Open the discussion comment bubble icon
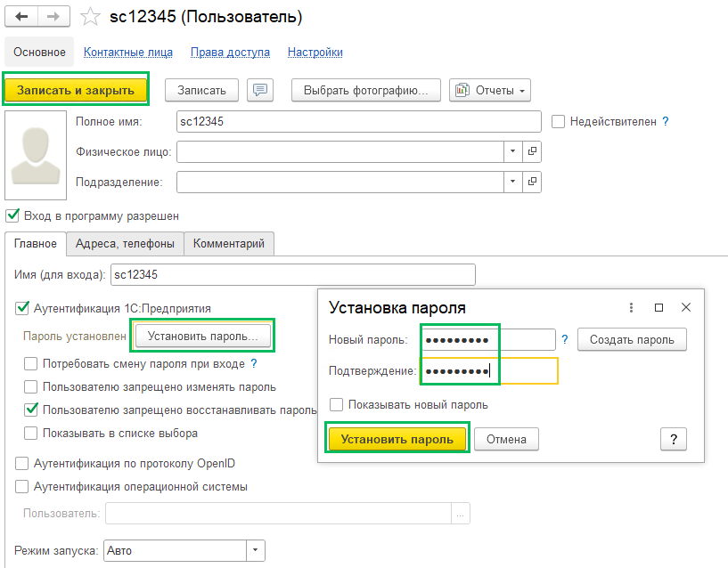Screen dimensions: 728x568 coord(259,90)
